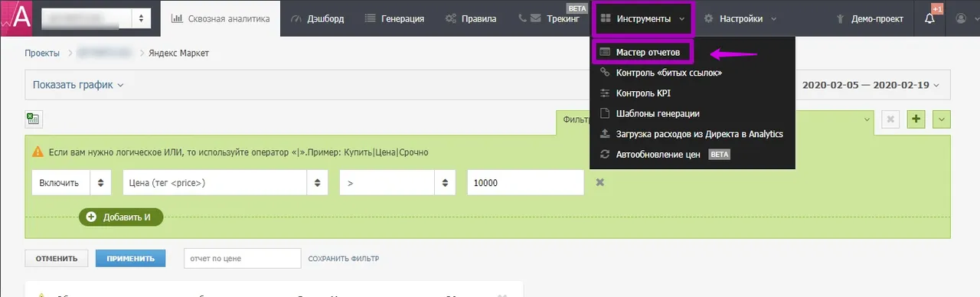This screenshot has width=980, height=297.
Task: Open the date range 2020-02-05 — 2020-02-19
Action: [871, 84]
